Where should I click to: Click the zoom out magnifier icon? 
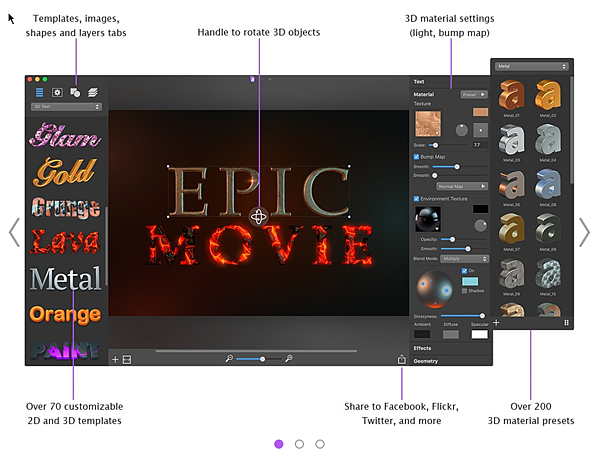(x=229, y=359)
